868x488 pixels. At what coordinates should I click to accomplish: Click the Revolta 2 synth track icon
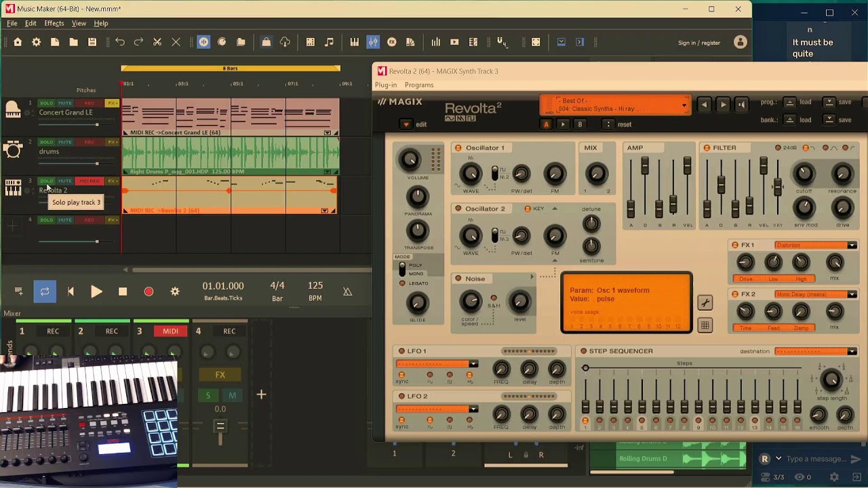(x=13, y=188)
